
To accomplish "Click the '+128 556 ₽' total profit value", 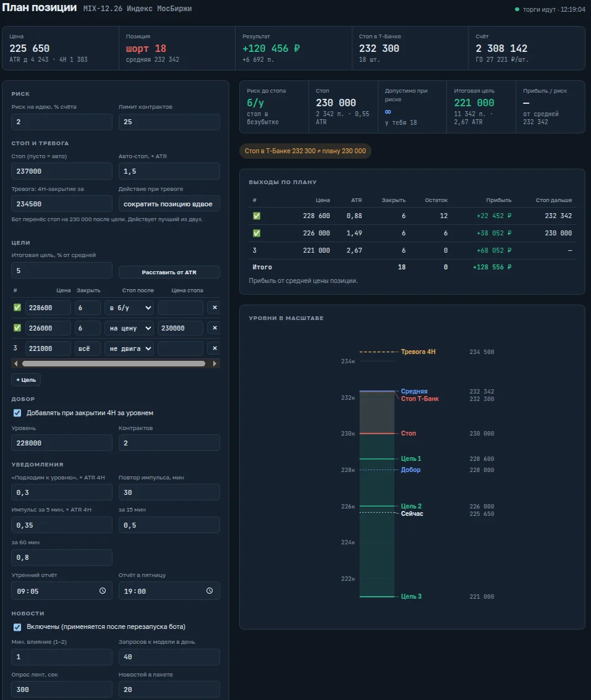I will tap(492, 267).
